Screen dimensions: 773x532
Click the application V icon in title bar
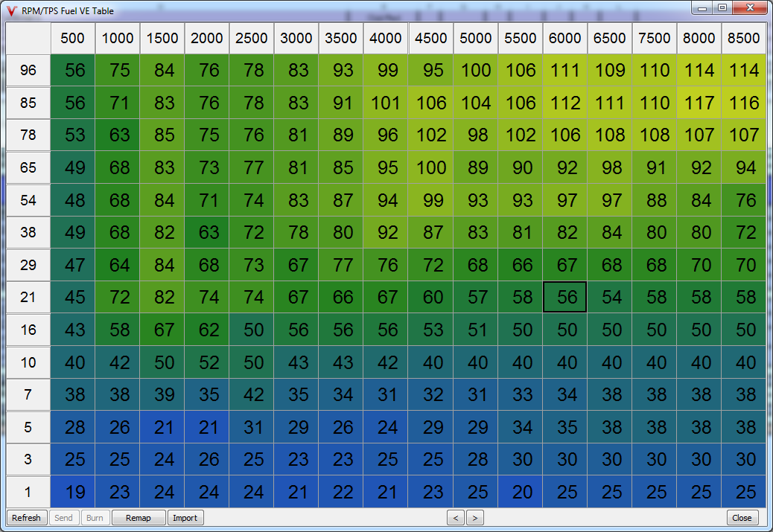pyautogui.click(x=12, y=10)
